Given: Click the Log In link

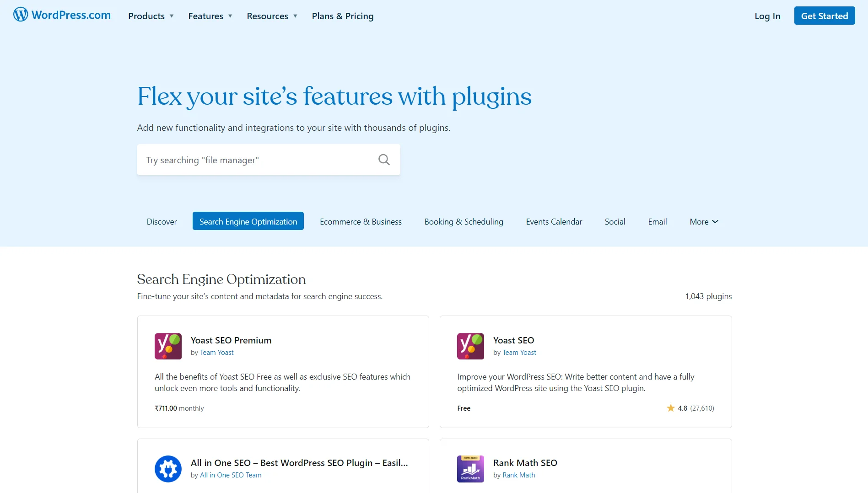Looking at the screenshot, I should [767, 16].
